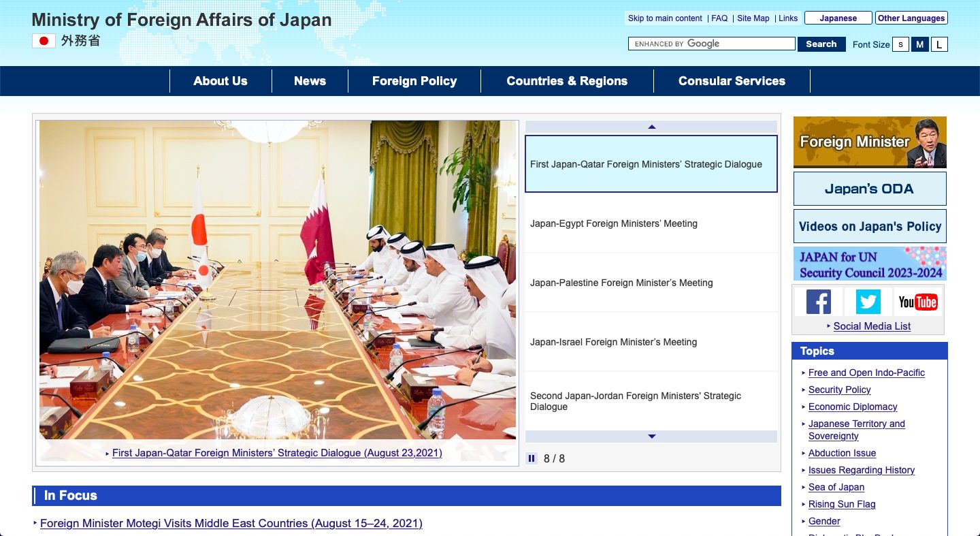Open the JAPAN for UN Security Council banner
Image resolution: width=980 pixels, height=536 pixels.
870,264
